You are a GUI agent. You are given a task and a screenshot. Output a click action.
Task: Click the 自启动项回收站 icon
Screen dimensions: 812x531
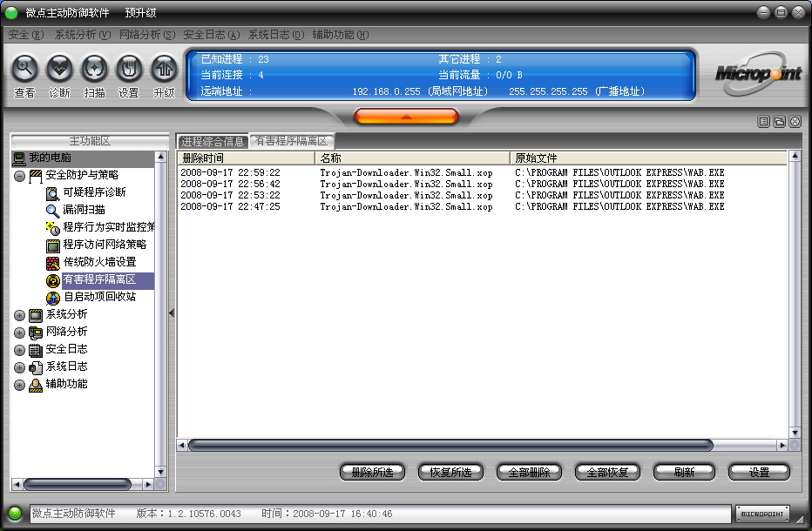click(x=53, y=298)
